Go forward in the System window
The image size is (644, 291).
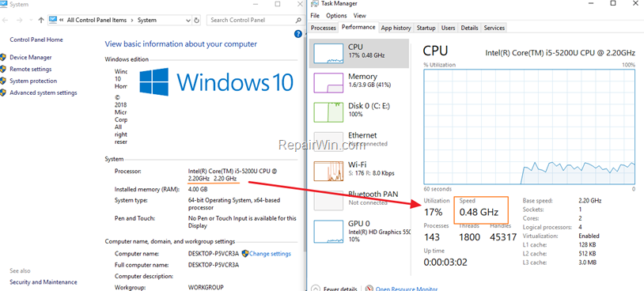pos(19,20)
